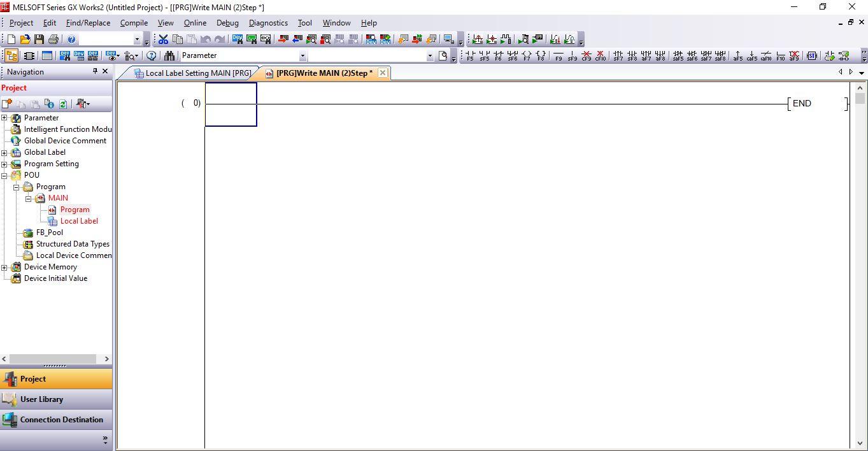Collapse the POU tree node
868x451 pixels.
[x=5, y=175]
